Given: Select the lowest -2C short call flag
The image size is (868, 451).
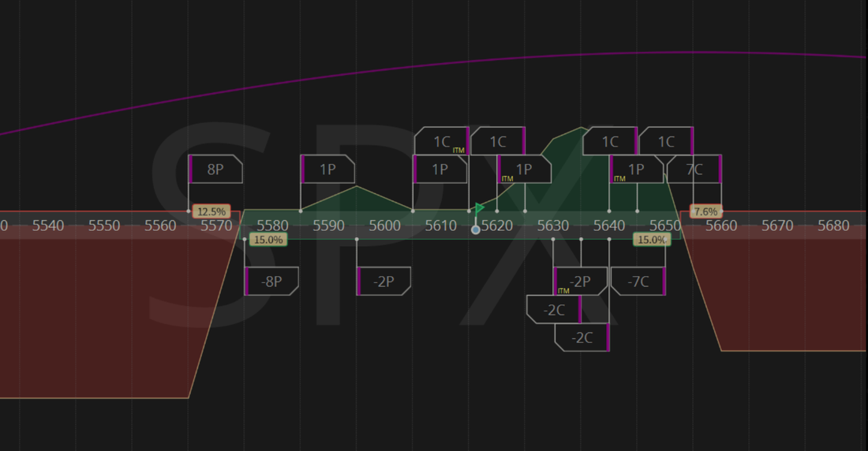Looking at the screenshot, I should coord(582,337).
